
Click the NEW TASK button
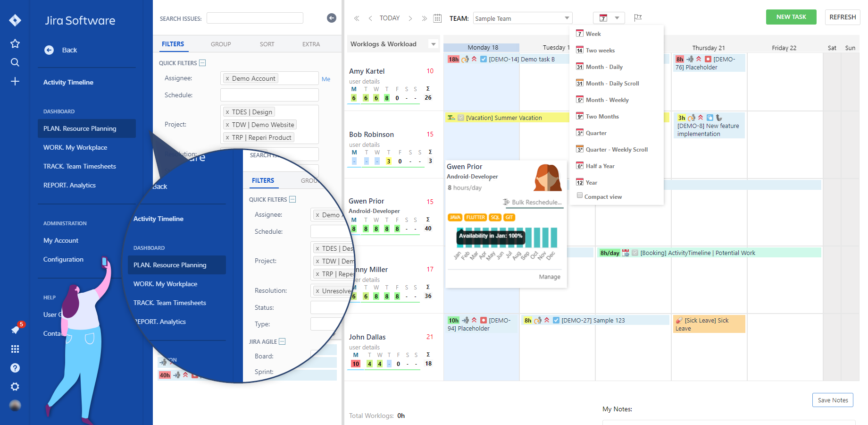(x=791, y=17)
